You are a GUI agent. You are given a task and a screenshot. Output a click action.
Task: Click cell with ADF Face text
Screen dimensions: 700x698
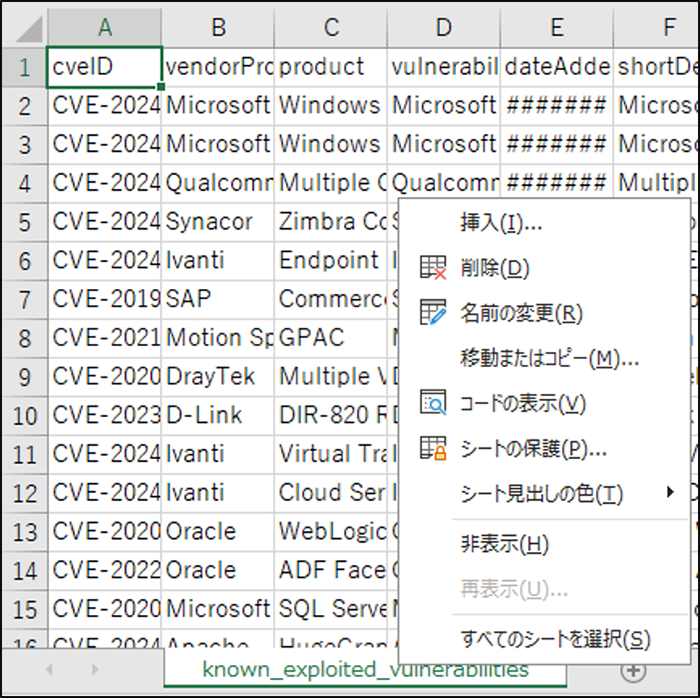331,571
